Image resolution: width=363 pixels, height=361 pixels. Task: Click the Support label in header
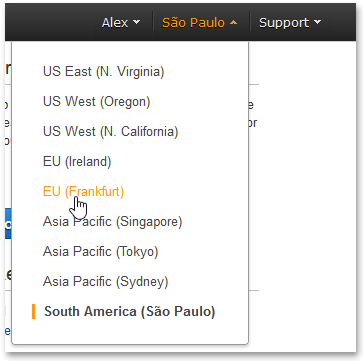point(284,23)
